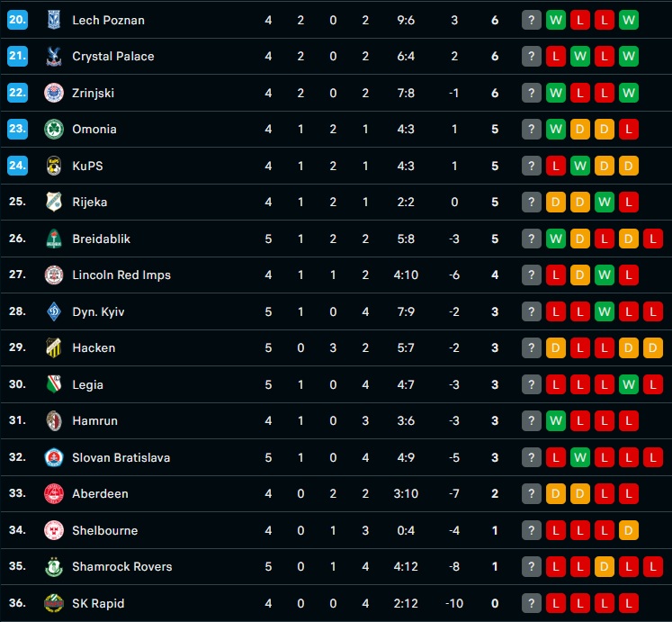Click the SK Rapid team crest
672x622 pixels.
(x=54, y=603)
